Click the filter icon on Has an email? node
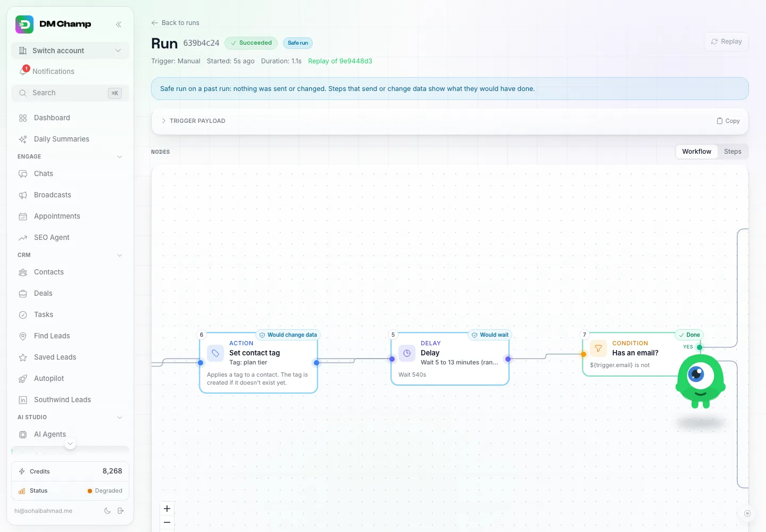 pos(598,348)
